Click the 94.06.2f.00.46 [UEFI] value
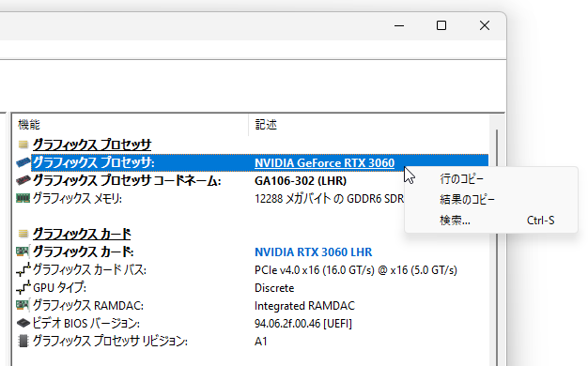The image size is (588, 366). click(303, 324)
